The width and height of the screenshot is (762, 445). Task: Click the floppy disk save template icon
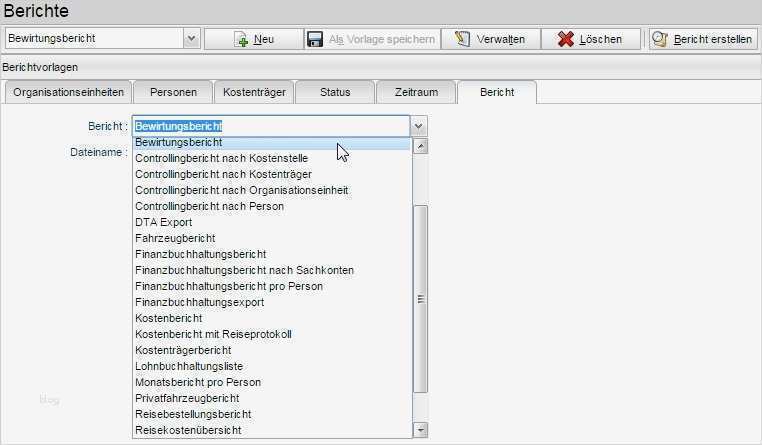click(315, 39)
